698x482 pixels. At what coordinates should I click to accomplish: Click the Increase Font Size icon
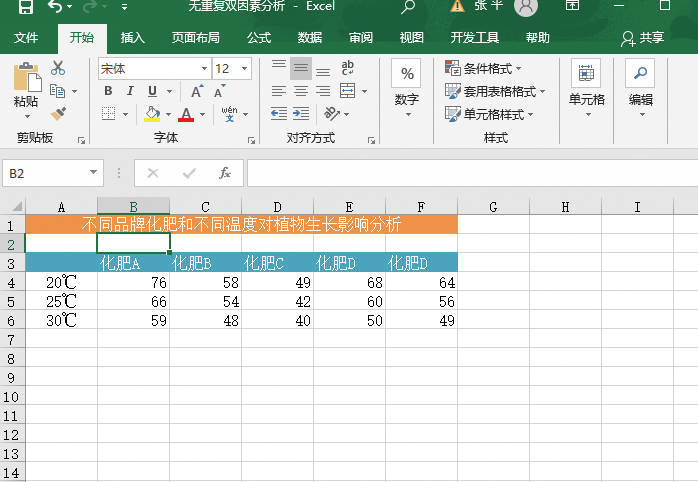[196, 91]
